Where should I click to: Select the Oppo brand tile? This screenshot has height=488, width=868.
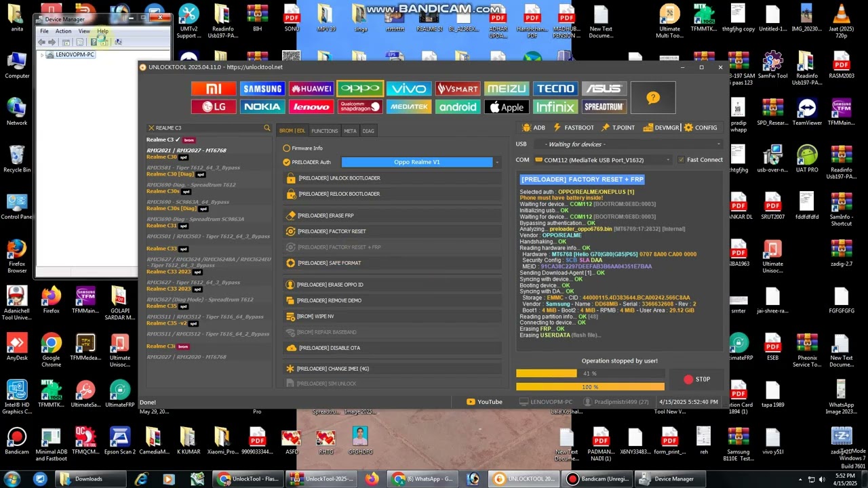[360, 89]
